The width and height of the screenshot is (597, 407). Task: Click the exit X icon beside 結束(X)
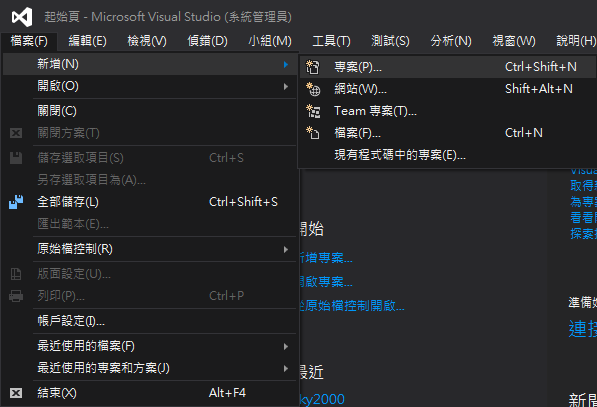point(16,393)
